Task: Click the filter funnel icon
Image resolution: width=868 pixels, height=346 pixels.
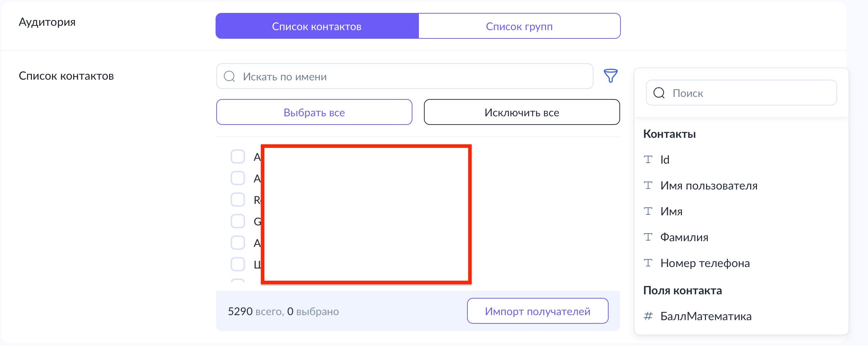Action: coord(610,76)
